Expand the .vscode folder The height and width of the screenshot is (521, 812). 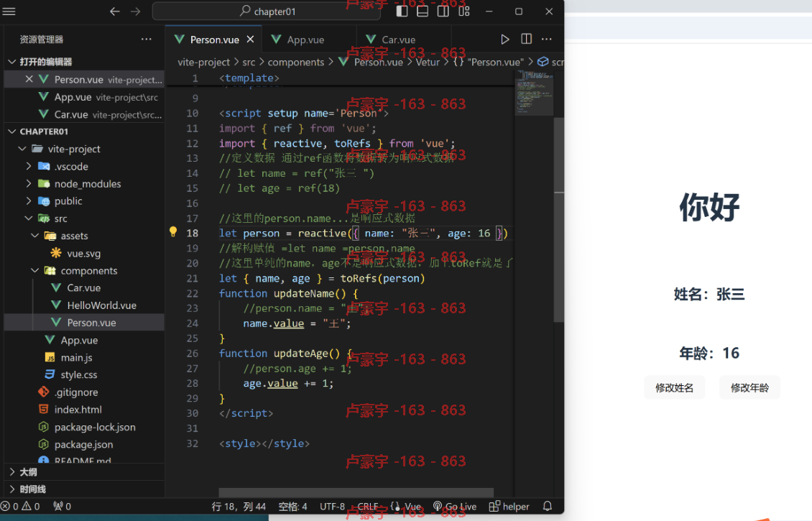pyautogui.click(x=29, y=166)
